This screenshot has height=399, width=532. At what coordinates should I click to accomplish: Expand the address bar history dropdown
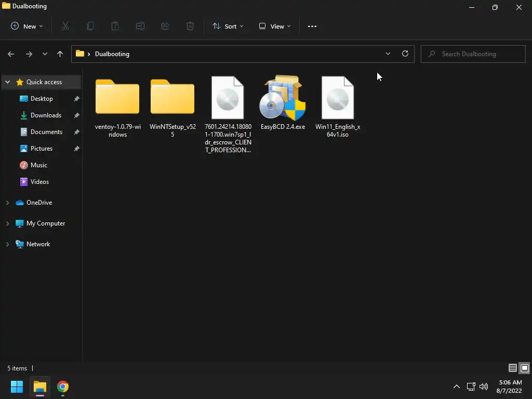pos(388,54)
